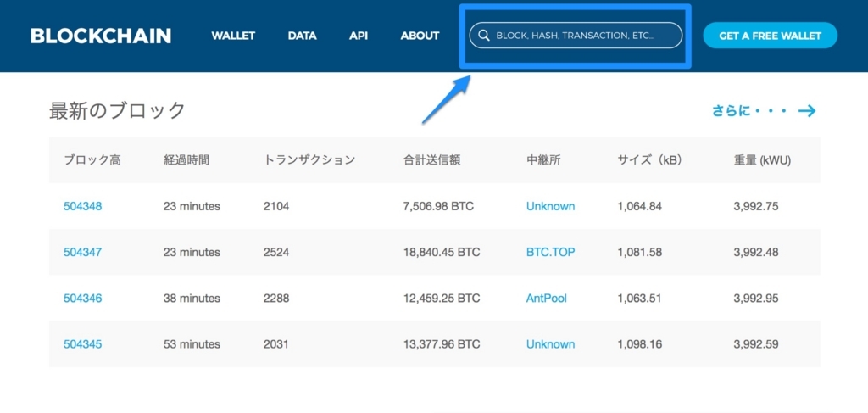
Task: Select weight value 3,992.75
Action: (x=756, y=207)
